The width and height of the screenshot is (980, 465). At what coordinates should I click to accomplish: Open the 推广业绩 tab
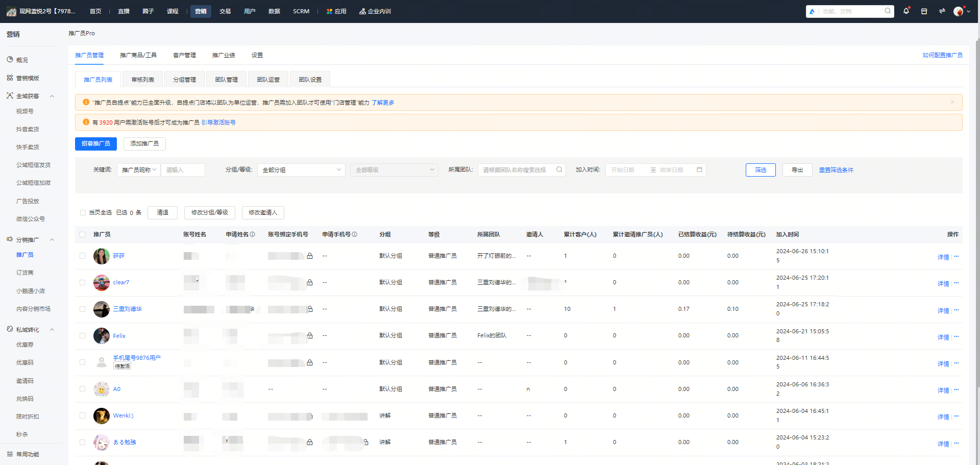pos(224,55)
